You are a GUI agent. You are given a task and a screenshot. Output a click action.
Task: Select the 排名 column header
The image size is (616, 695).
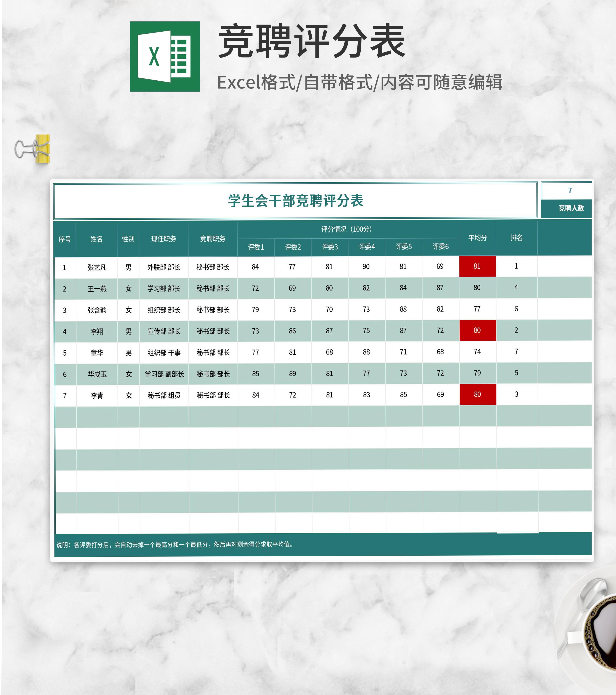coord(516,238)
